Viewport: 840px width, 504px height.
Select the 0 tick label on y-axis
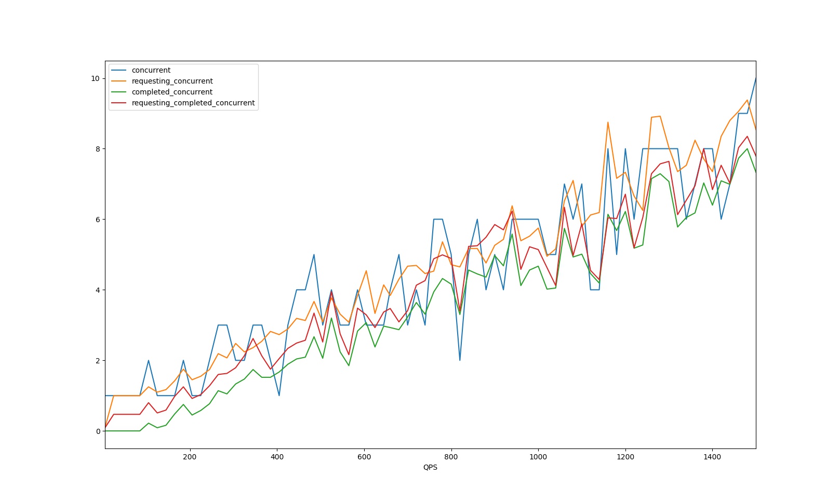point(98,431)
